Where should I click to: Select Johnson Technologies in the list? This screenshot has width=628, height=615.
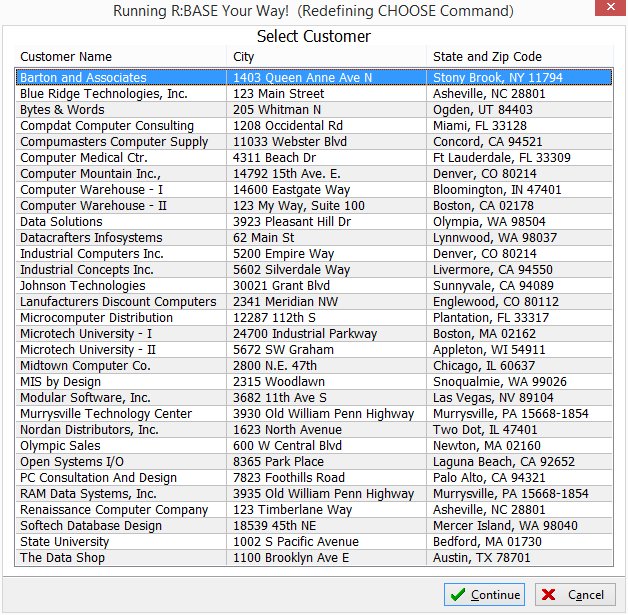point(82,286)
